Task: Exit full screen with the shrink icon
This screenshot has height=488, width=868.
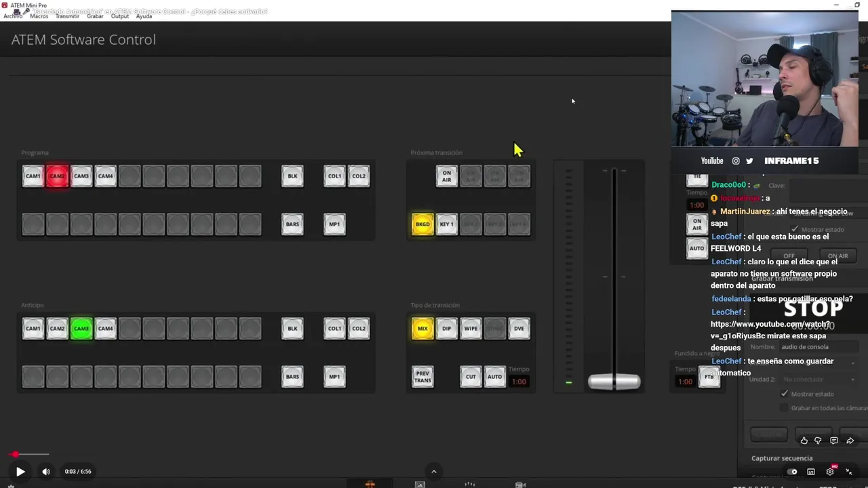Action: pyautogui.click(x=849, y=472)
